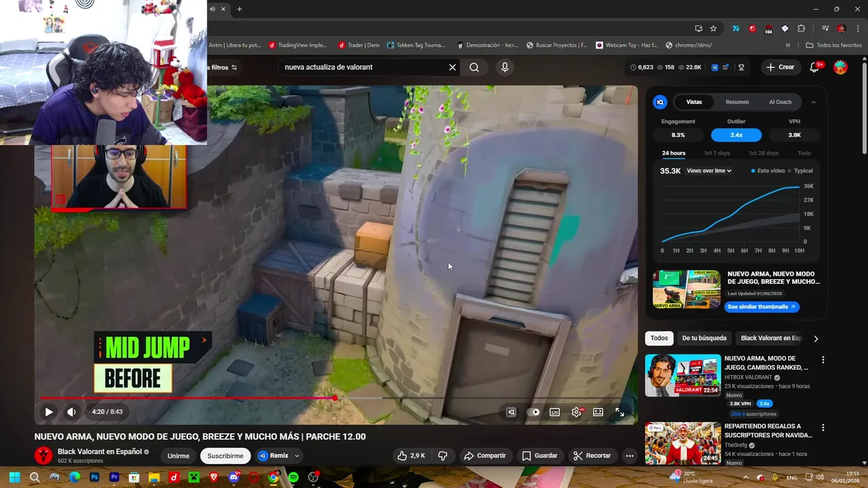Open more actions three-dot menu below video
The height and width of the screenshot is (488, 868).
pos(629,455)
